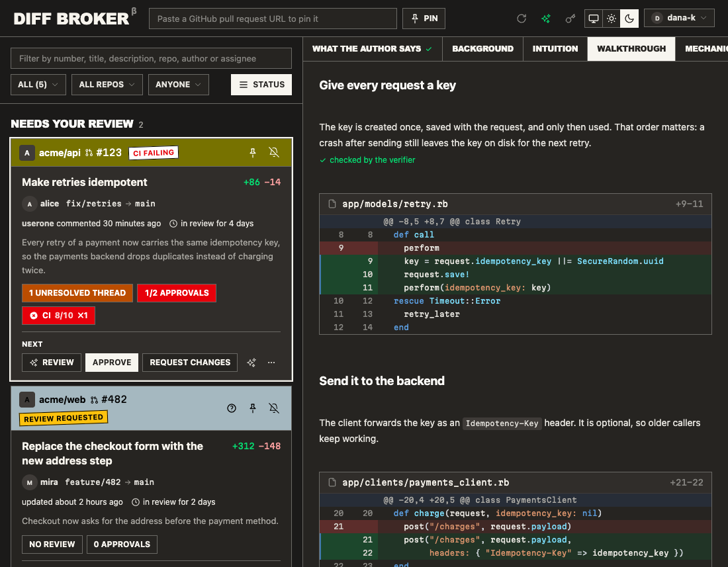The height and width of the screenshot is (567, 728).
Task: Click the REVIEW REQUESTED badge
Action: 63,418
